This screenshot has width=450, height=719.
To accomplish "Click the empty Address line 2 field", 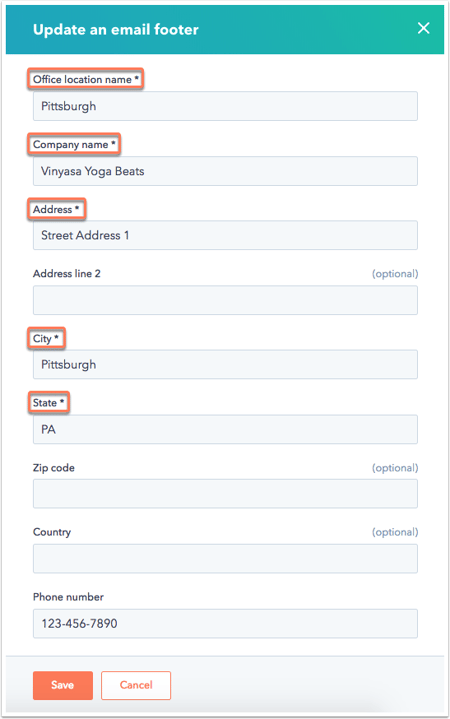I will (225, 300).
